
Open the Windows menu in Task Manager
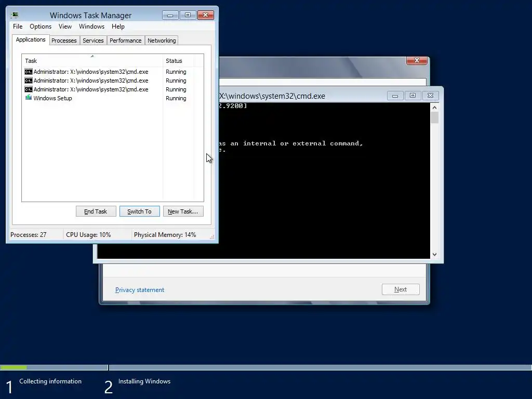click(x=91, y=26)
